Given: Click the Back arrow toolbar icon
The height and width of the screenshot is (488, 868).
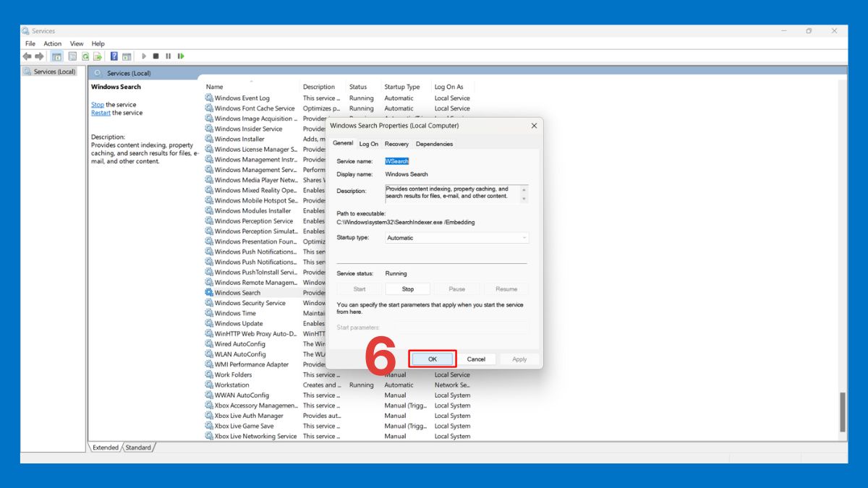Looking at the screenshot, I should click(27, 56).
